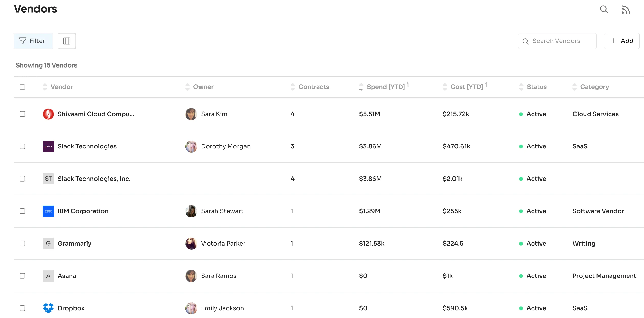This screenshot has width=644, height=318.
Task: Click Dorothy Morgan's avatar
Action: pyautogui.click(x=191, y=146)
